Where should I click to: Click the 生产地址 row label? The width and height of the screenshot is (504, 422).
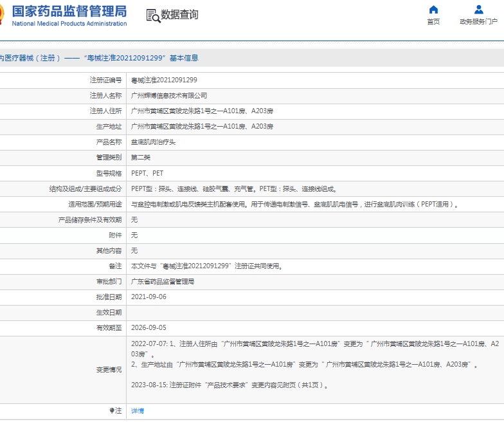coord(109,126)
